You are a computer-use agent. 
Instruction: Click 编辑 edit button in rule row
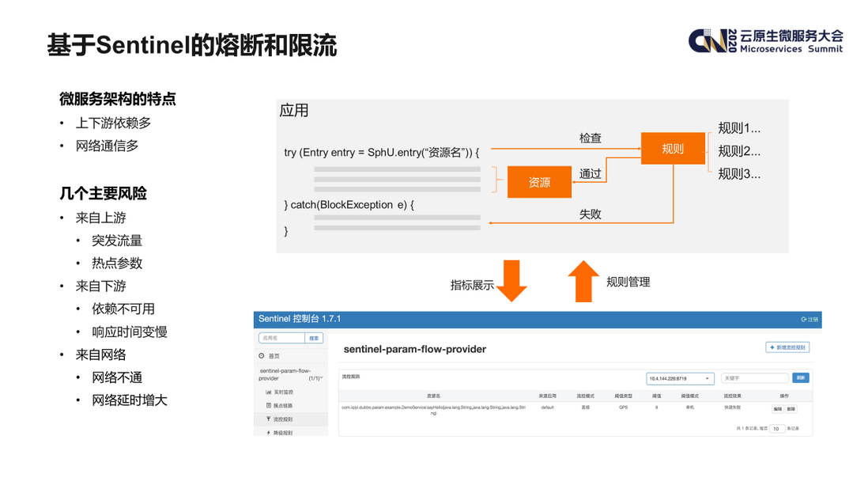click(x=778, y=409)
